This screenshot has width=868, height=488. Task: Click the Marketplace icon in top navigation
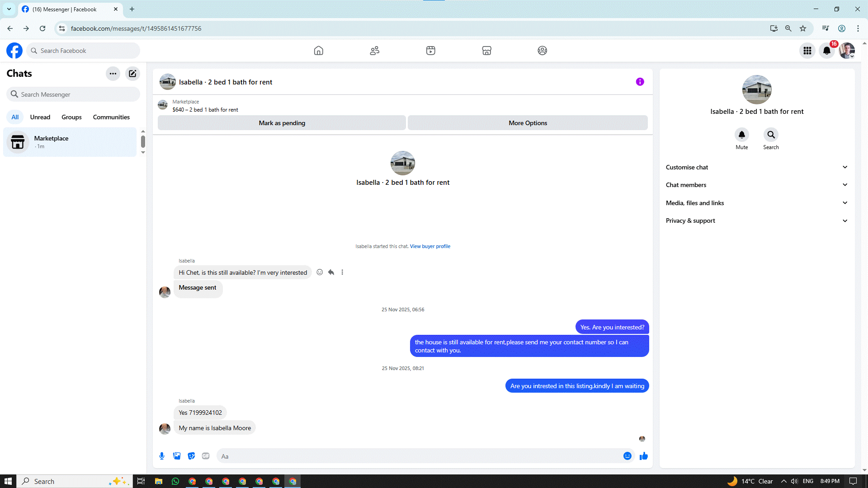pos(486,51)
